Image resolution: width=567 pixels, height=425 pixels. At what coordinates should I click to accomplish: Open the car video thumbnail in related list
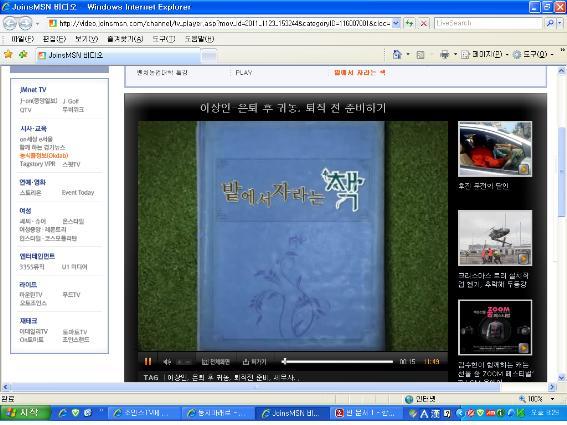coord(495,149)
